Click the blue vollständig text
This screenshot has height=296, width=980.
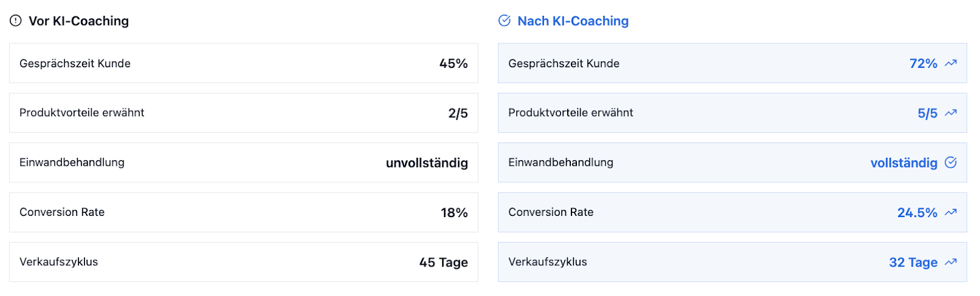click(x=904, y=163)
